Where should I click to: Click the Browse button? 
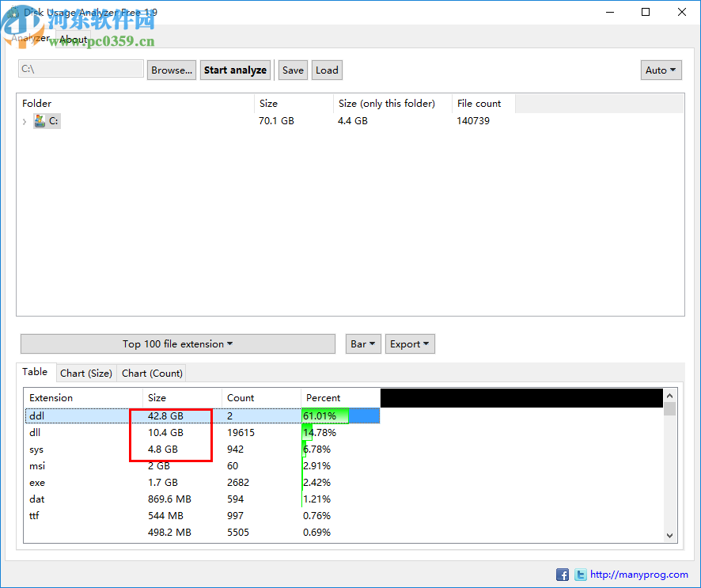[171, 70]
